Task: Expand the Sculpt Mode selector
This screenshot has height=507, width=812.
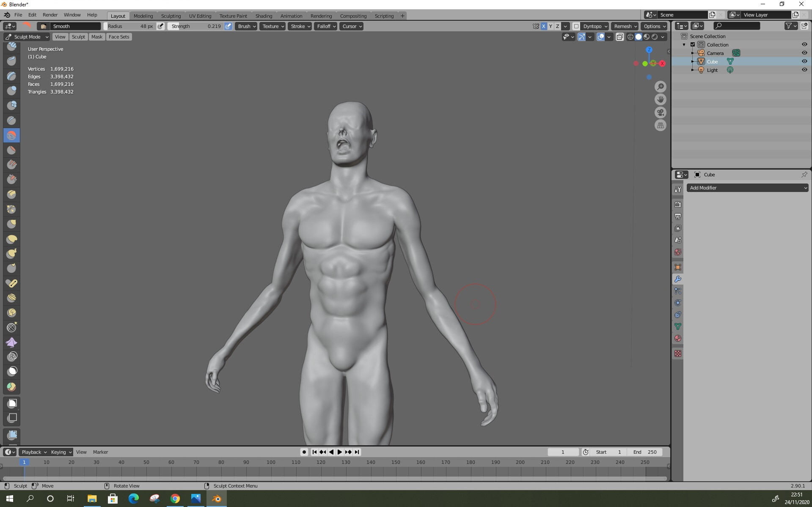Action: (x=27, y=37)
